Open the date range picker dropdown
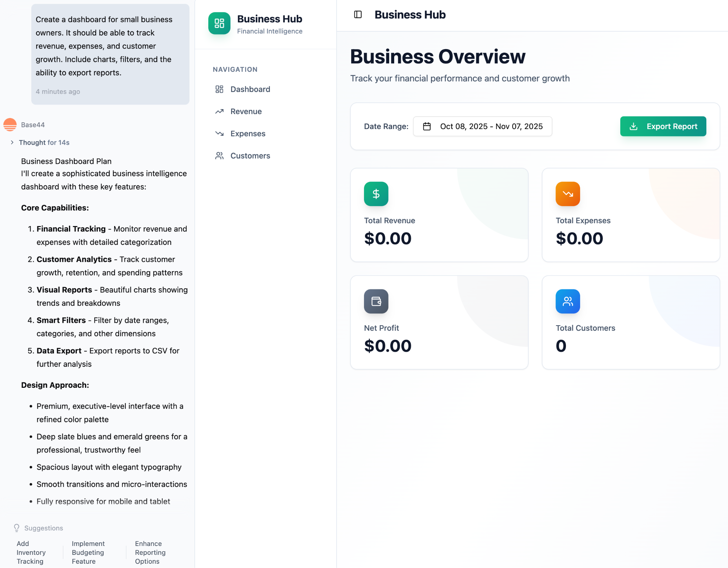728x568 pixels. (482, 127)
